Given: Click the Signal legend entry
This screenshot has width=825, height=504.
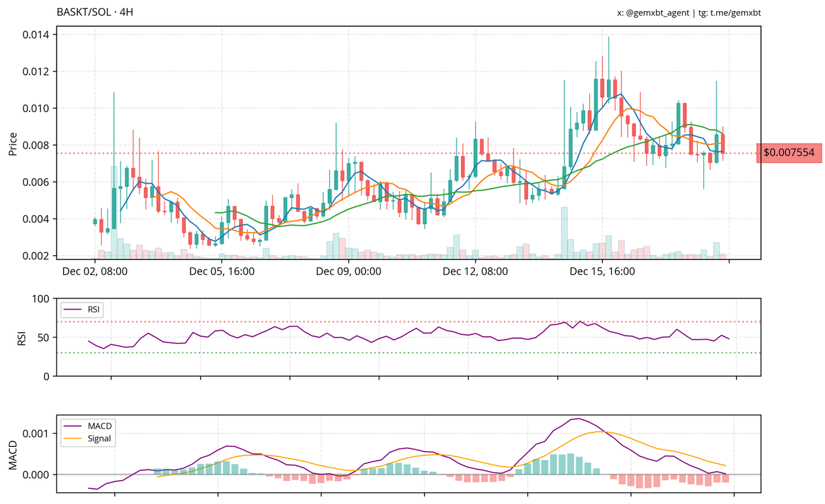Looking at the screenshot, I should (x=88, y=438).
